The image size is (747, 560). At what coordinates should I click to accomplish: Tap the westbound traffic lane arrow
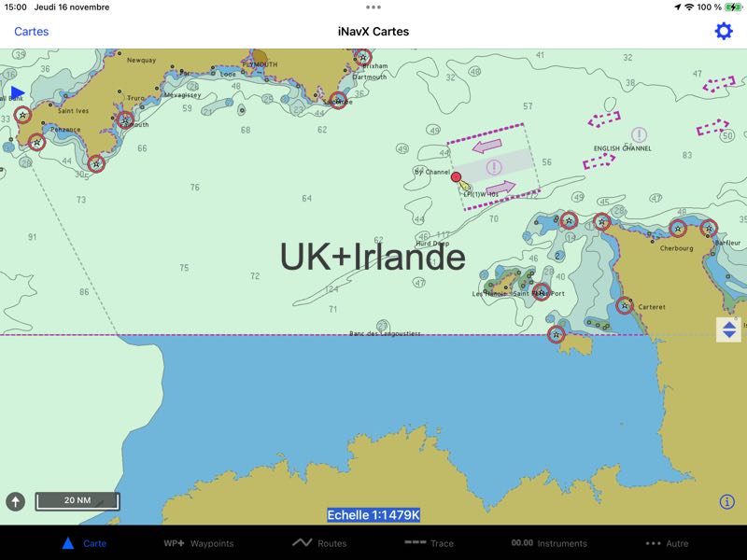[x=486, y=146]
